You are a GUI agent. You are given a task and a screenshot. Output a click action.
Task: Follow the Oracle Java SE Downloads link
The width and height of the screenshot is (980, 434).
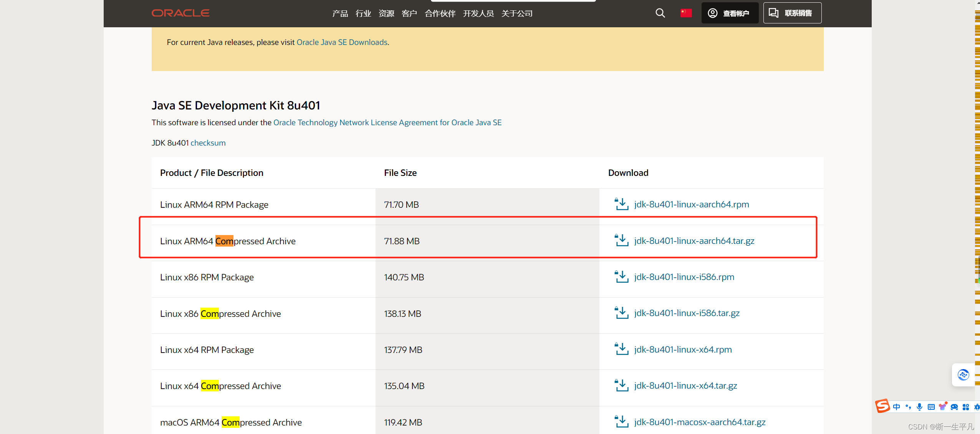(342, 42)
